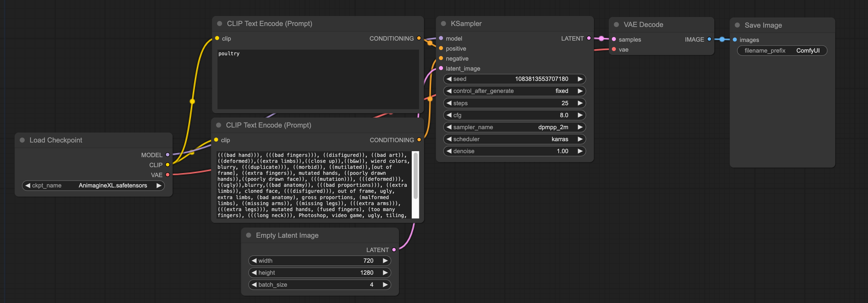The image size is (868, 303).
Task: Collapse the VAE Decode node title dot
Action: tap(616, 25)
